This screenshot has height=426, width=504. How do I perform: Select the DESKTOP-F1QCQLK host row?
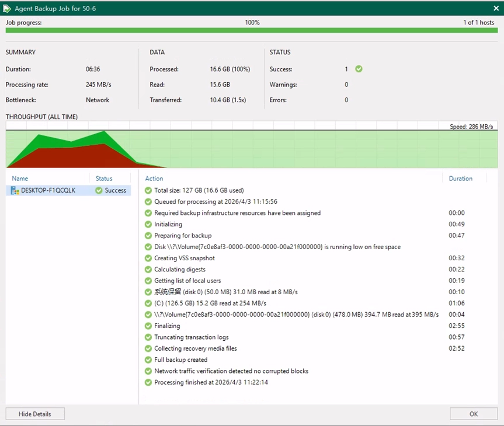coord(68,190)
